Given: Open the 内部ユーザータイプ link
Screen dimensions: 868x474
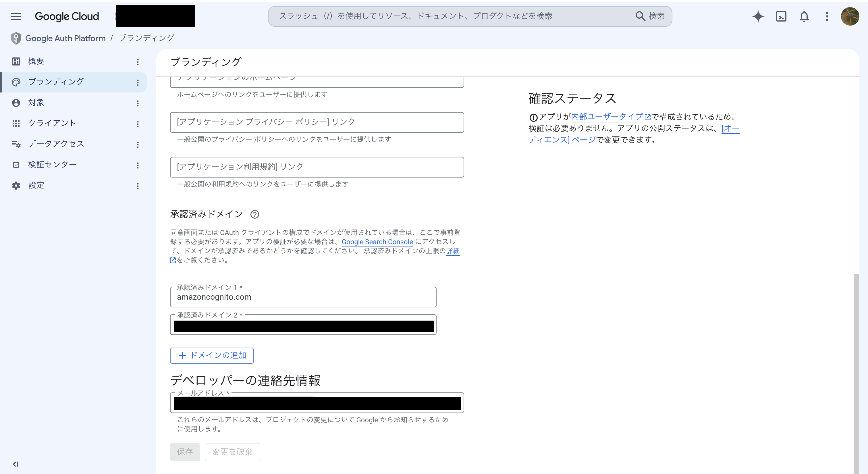Looking at the screenshot, I should [x=611, y=117].
